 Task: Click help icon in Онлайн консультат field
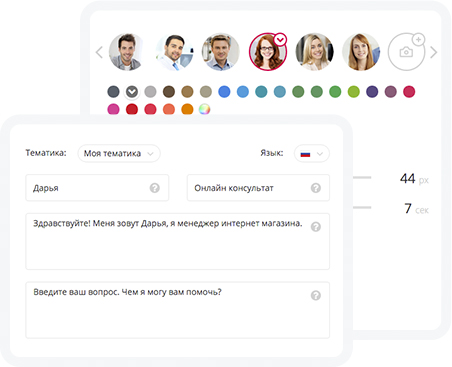[316, 188]
